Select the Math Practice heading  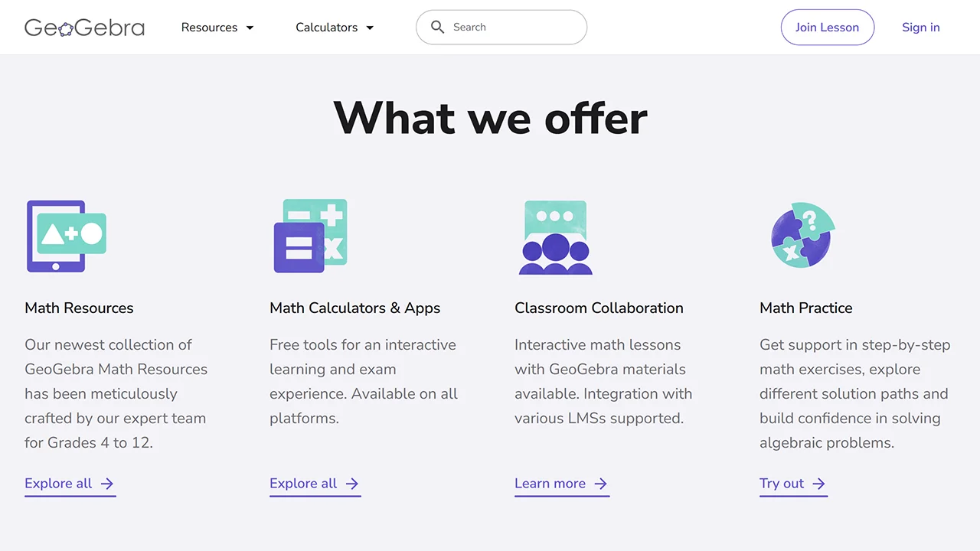805,308
